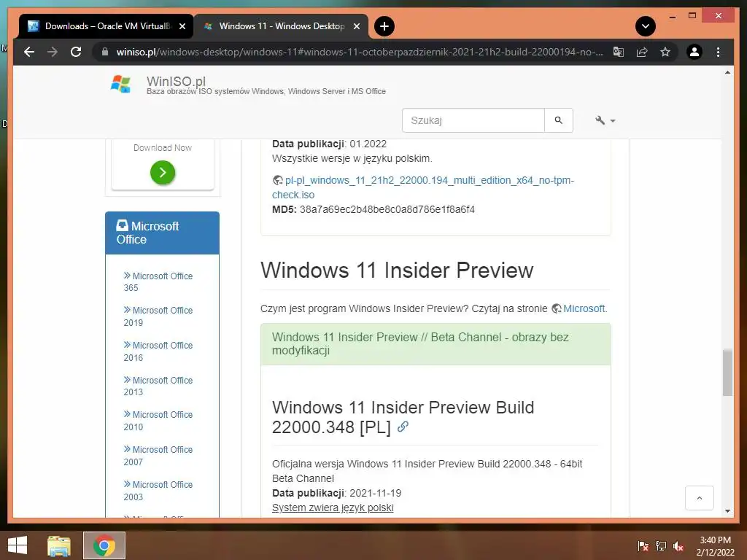Maximize the Chrome window
The height and width of the screenshot is (560, 747).
coord(692,16)
